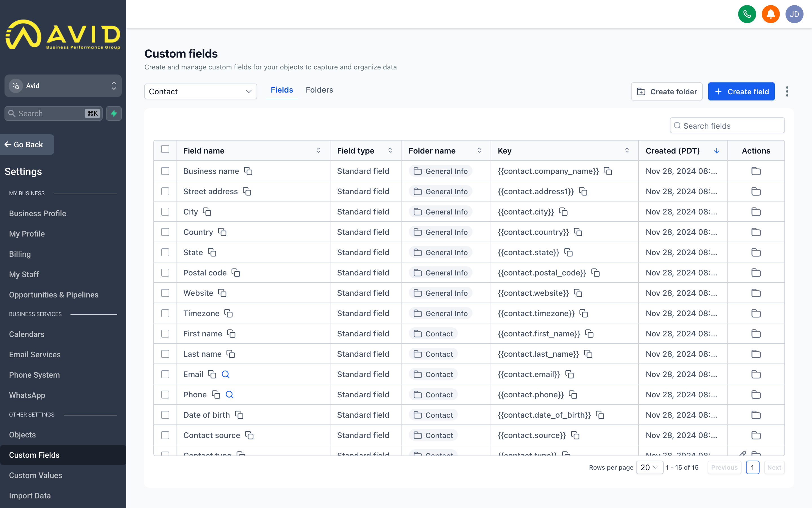Switch to the Fields tab

[x=282, y=90]
